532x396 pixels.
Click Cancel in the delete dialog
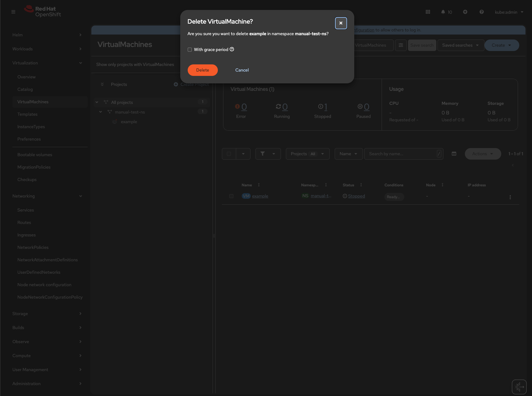tap(242, 70)
